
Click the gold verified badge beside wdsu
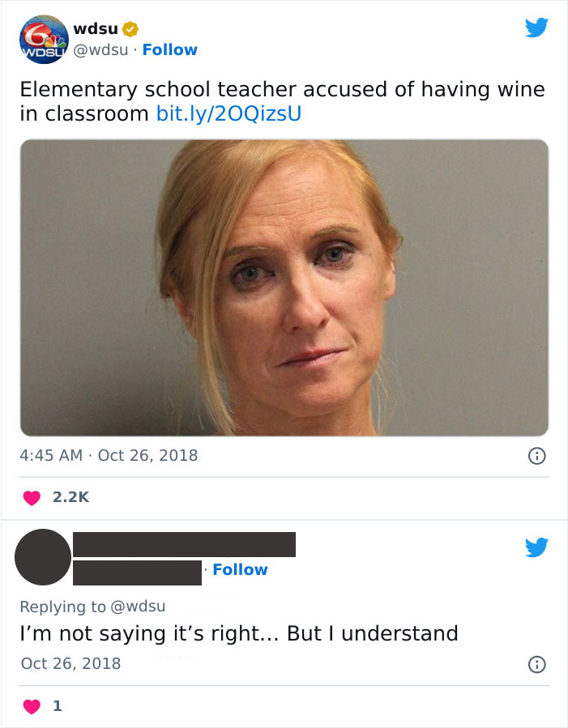130,29
